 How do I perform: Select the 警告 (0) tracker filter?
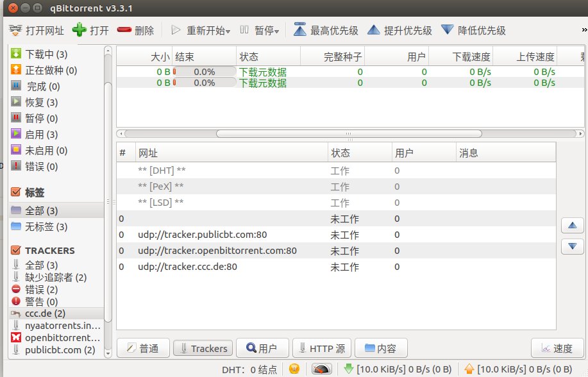56,301
